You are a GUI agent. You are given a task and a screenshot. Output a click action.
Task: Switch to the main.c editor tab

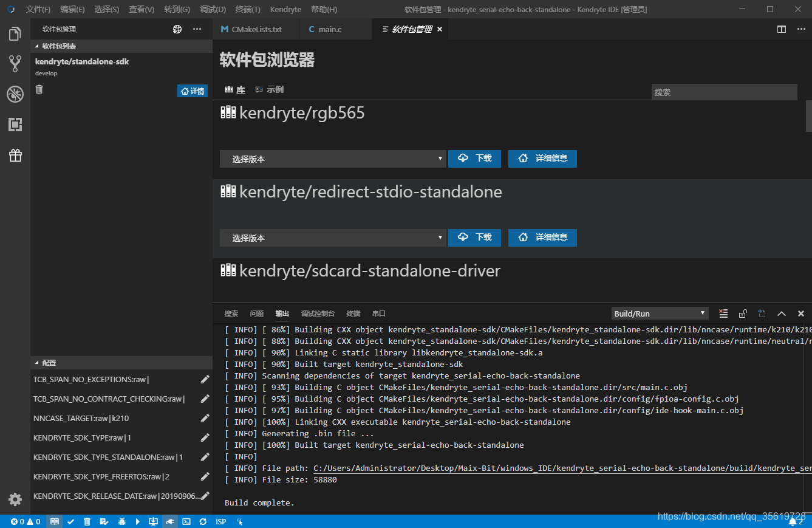tap(335, 29)
